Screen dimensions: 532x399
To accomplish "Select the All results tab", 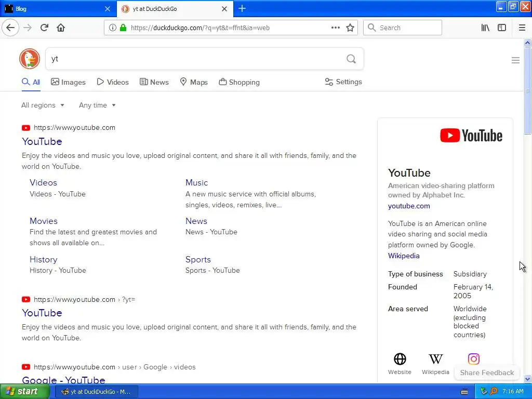I will (31, 82).
